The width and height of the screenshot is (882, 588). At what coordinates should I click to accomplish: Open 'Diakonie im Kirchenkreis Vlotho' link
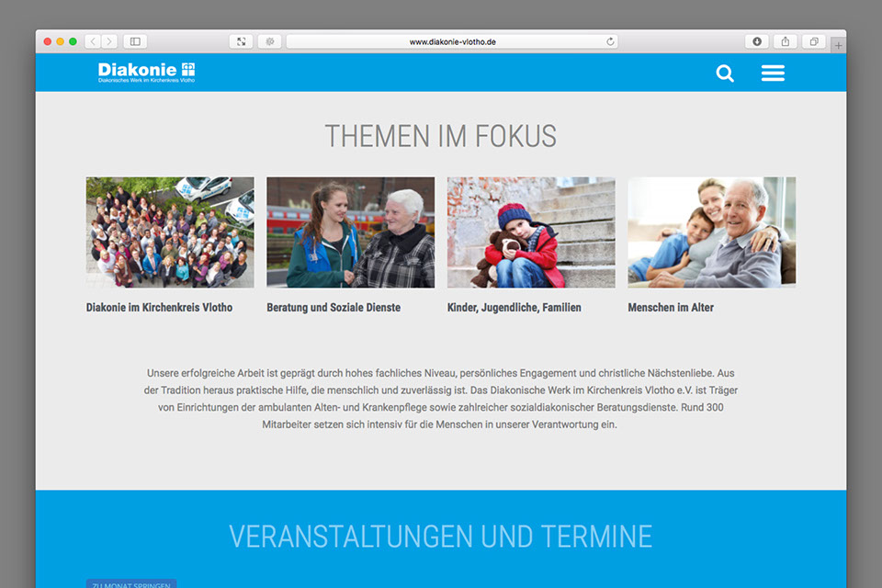pyautogui.click(x=159, y=308)
